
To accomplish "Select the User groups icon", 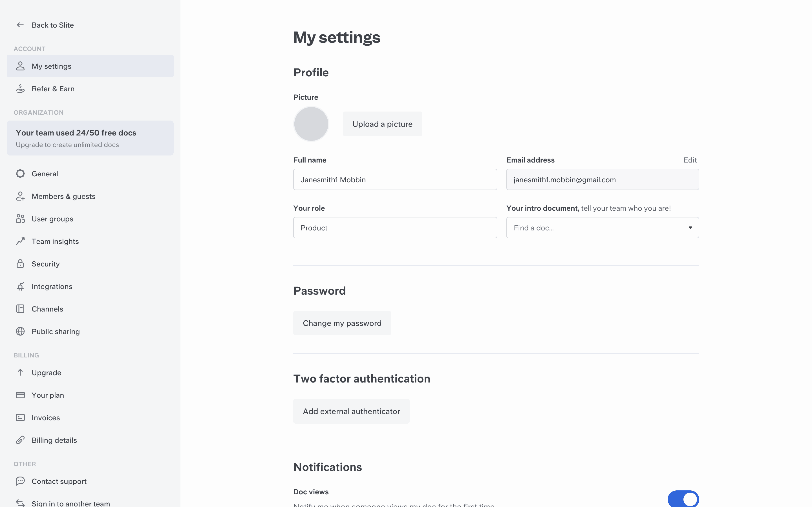I will click(x=20, y=219).
